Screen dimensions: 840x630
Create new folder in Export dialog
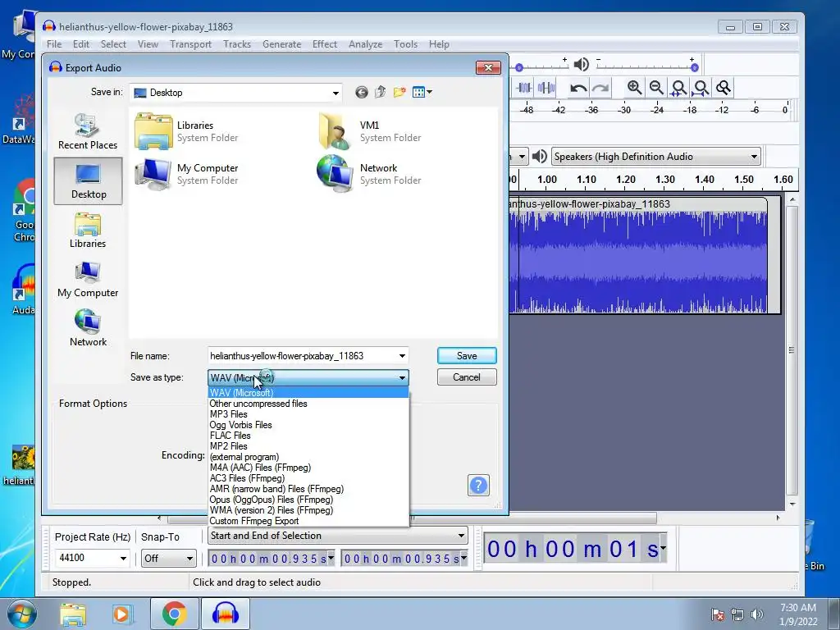(399, 92)
